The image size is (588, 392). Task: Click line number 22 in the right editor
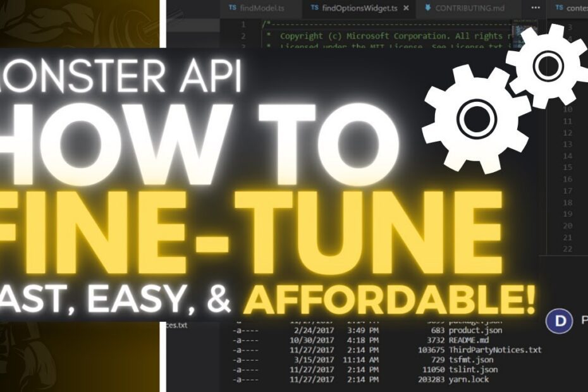(567, 248)
